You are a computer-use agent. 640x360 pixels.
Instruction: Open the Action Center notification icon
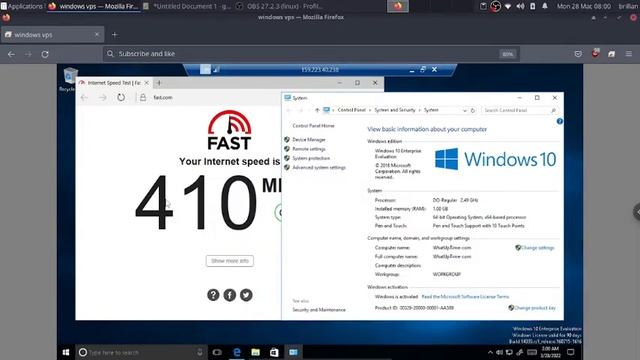(x=571, y=352)
